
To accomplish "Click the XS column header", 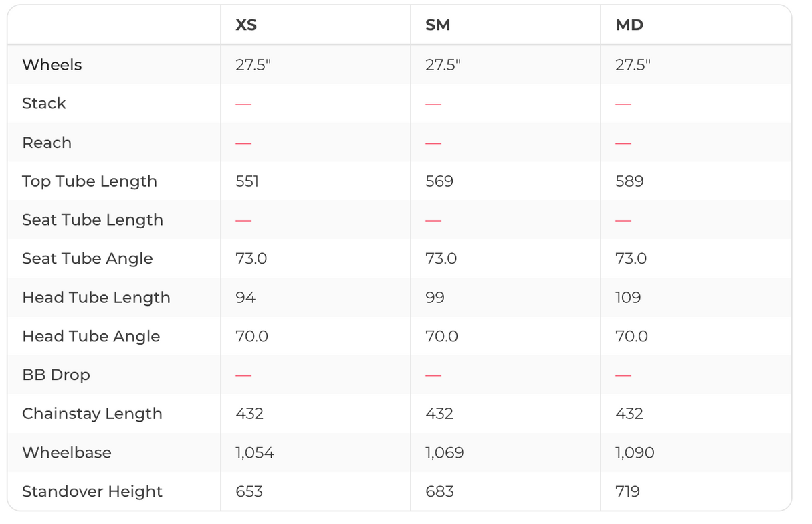I will tap(246, 25).
